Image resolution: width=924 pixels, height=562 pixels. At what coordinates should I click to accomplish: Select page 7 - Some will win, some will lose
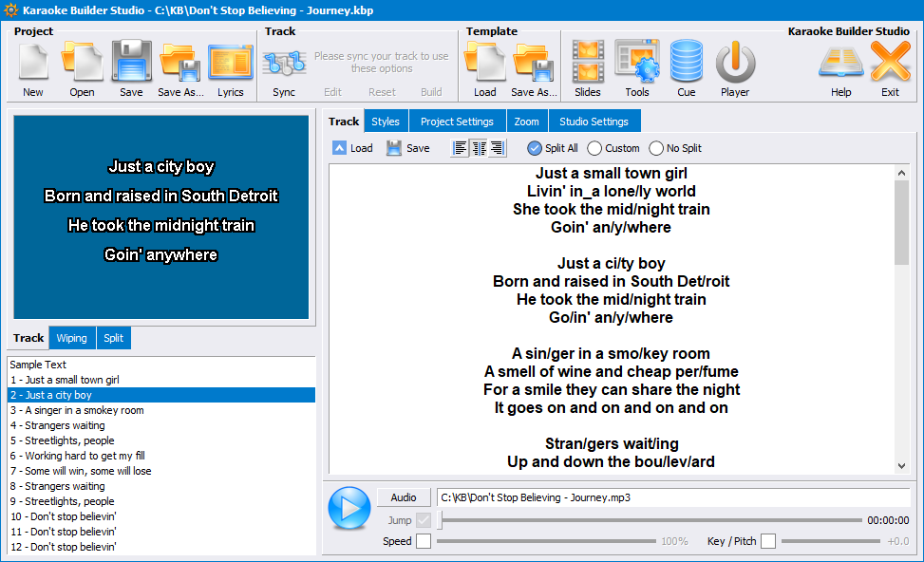pyautogui.click(x=160, y=471)
